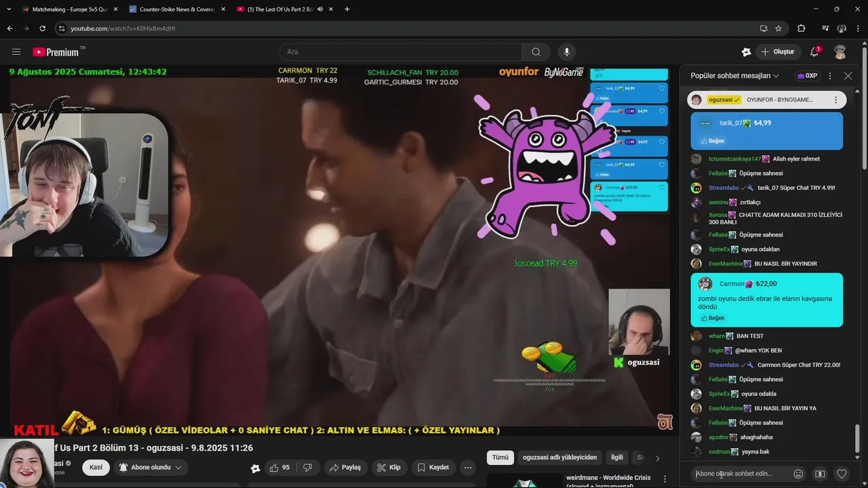868x488 pixels.
Task: Click the Paylaş share button
Action: pos(344,468)
